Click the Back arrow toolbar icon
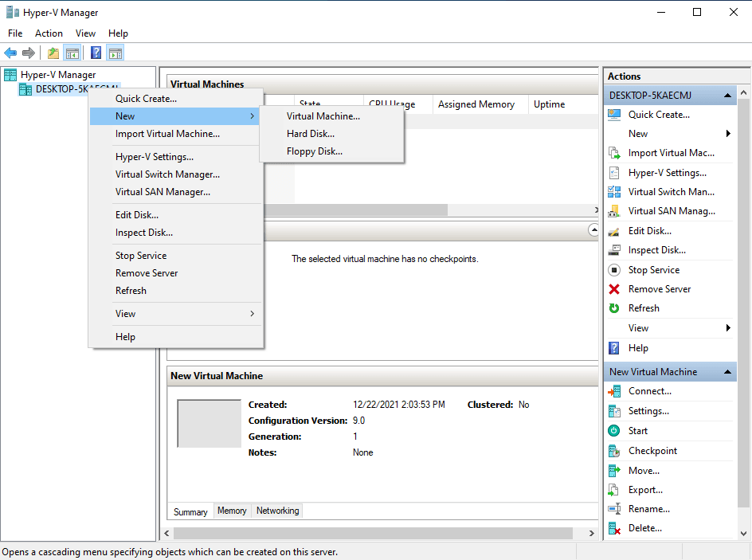752x560 pixels. pos(10,53)
